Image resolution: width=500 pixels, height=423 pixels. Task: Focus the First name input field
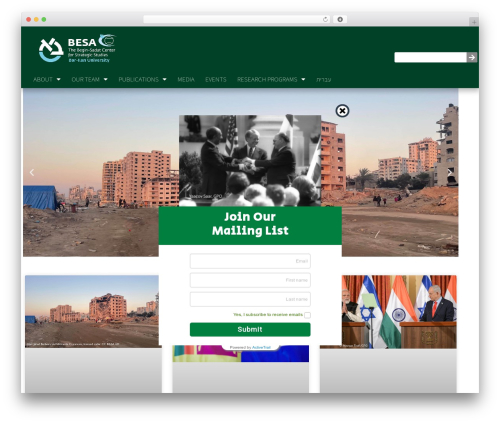click(x=250, y=280)
